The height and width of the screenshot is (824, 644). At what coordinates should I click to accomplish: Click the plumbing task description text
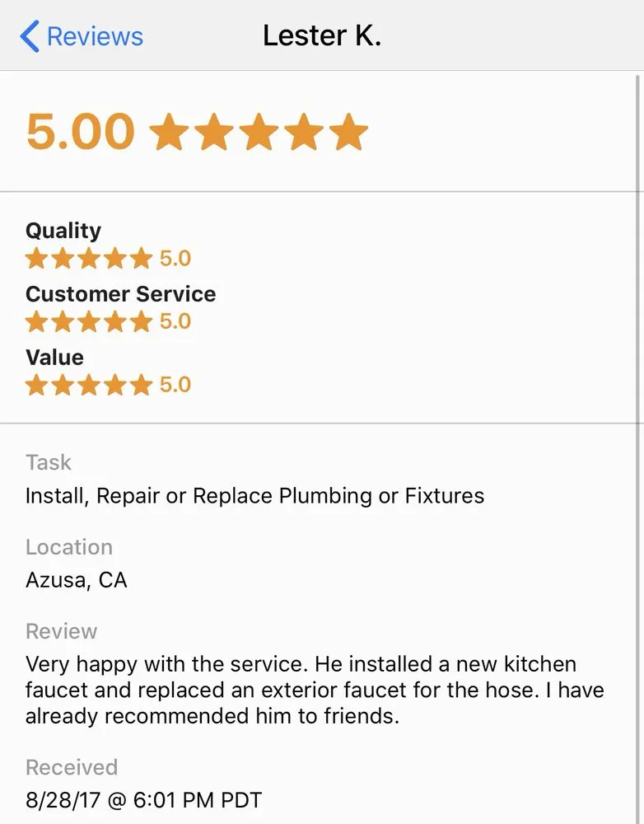click(x=253, y=495)
